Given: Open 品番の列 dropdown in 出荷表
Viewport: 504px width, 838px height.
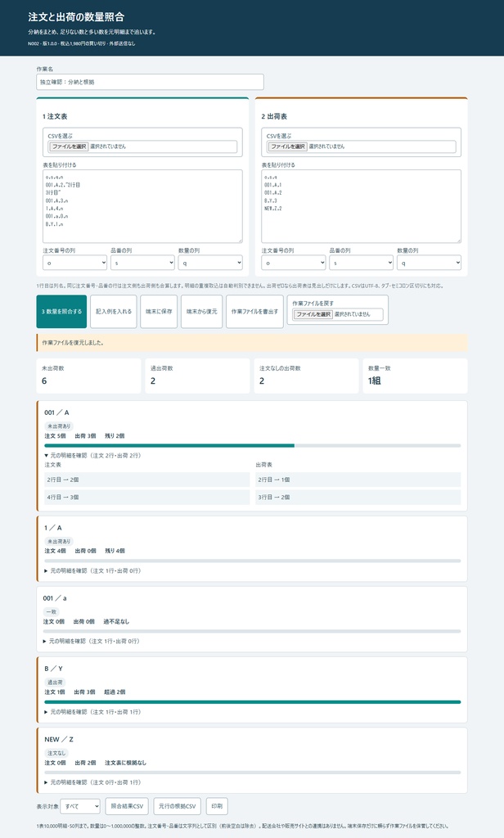Looking at the screenshot, I should (x=362, y=263).
